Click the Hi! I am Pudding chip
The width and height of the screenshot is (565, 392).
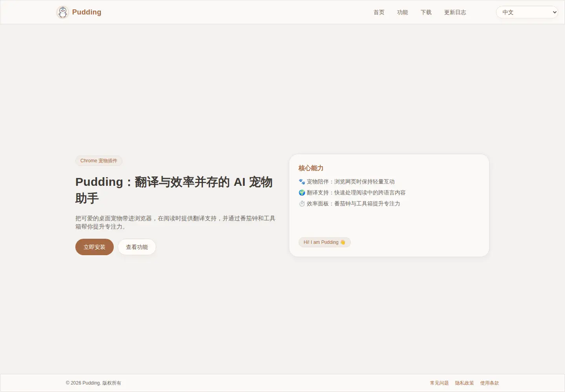324,242
